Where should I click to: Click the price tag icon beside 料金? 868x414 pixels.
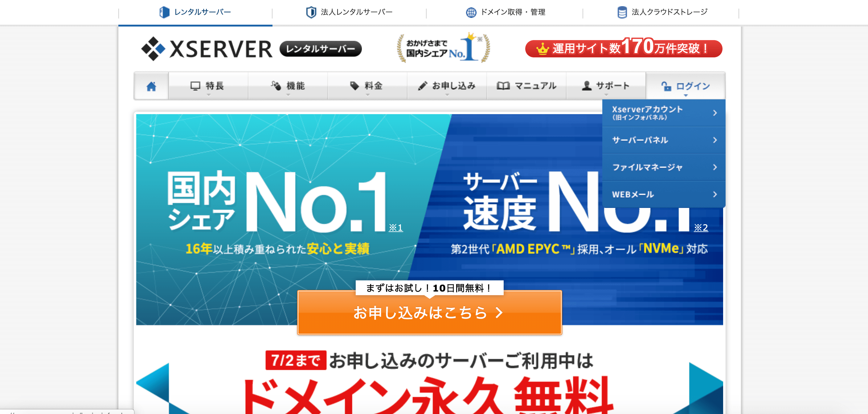point(354,86)
